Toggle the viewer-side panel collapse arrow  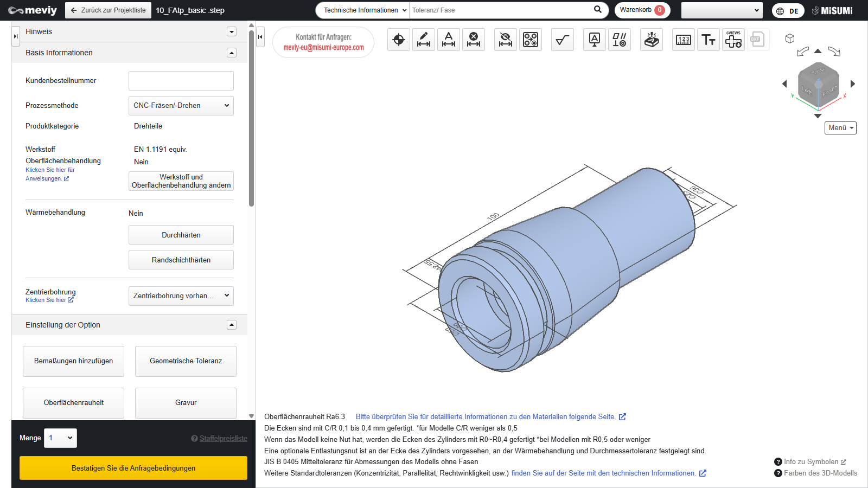[x=260, y=37]
